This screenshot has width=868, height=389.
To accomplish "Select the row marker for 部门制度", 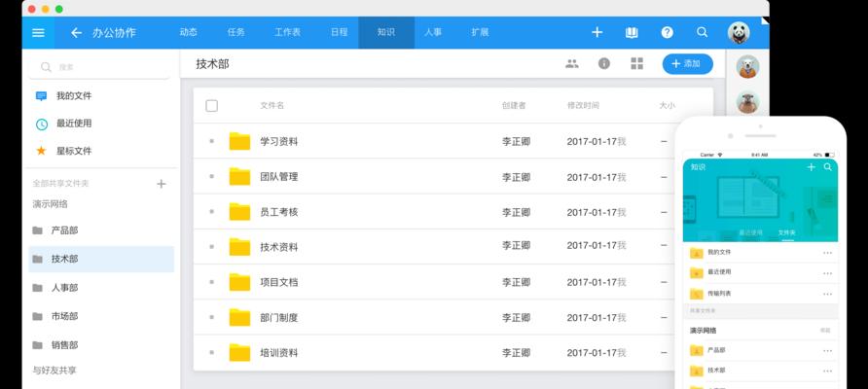I will [x=211, y=318].
